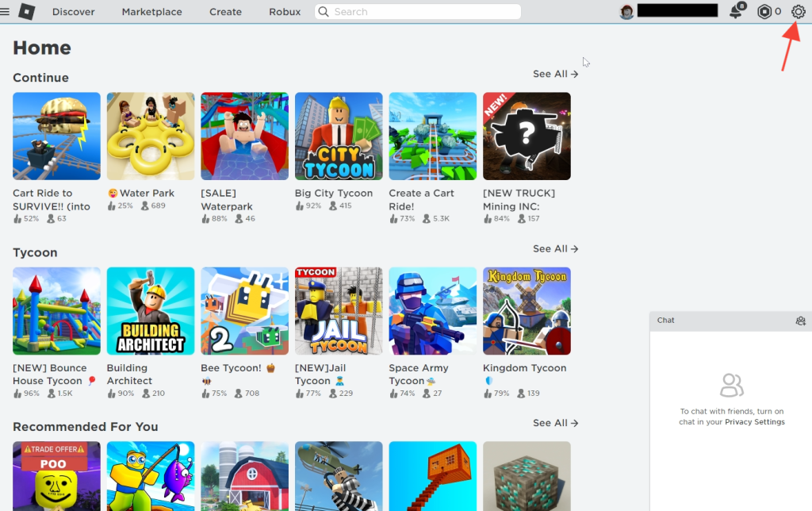Open the Building Architect thumbnail
The height and width of the screenshot is (511, 812).
(151, 311)
